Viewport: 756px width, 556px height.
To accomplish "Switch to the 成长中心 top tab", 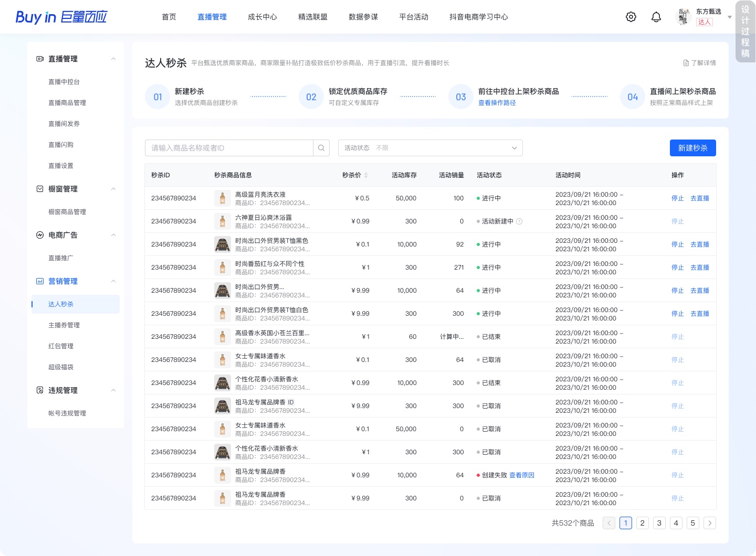I will pyautogui.click(x=262, y=17).
